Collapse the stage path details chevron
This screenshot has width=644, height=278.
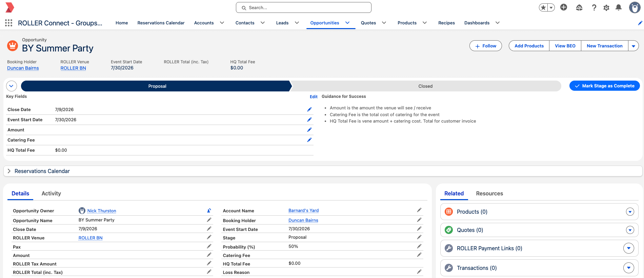point(12,86)
